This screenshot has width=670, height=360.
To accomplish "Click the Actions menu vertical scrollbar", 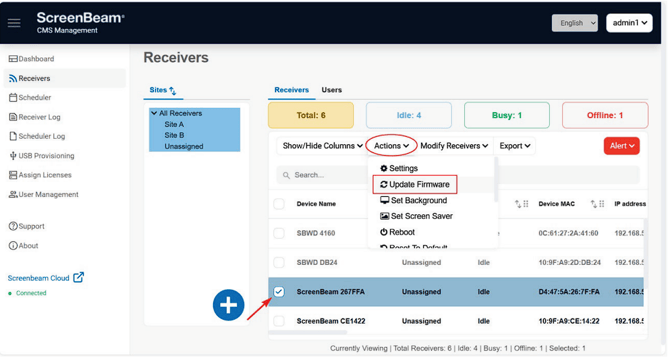I will pyautogui.click(x=496, y=179).
